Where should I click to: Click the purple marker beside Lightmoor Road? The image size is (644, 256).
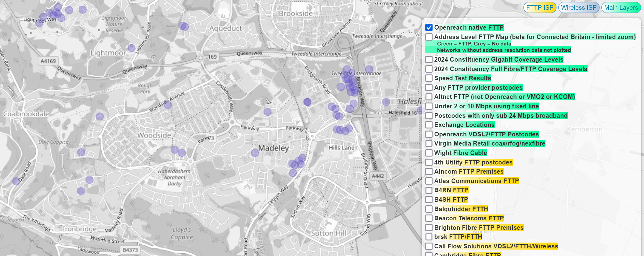pyautogui.click(x=131, y=48)
